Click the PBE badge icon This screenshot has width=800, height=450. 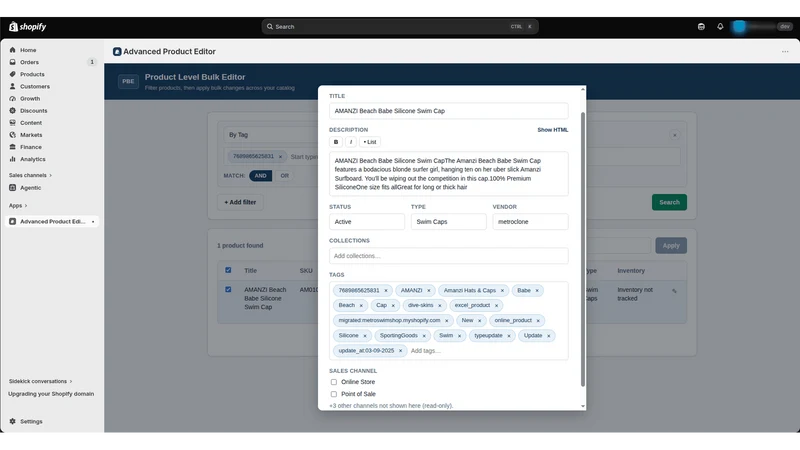(x=128, y=82)
